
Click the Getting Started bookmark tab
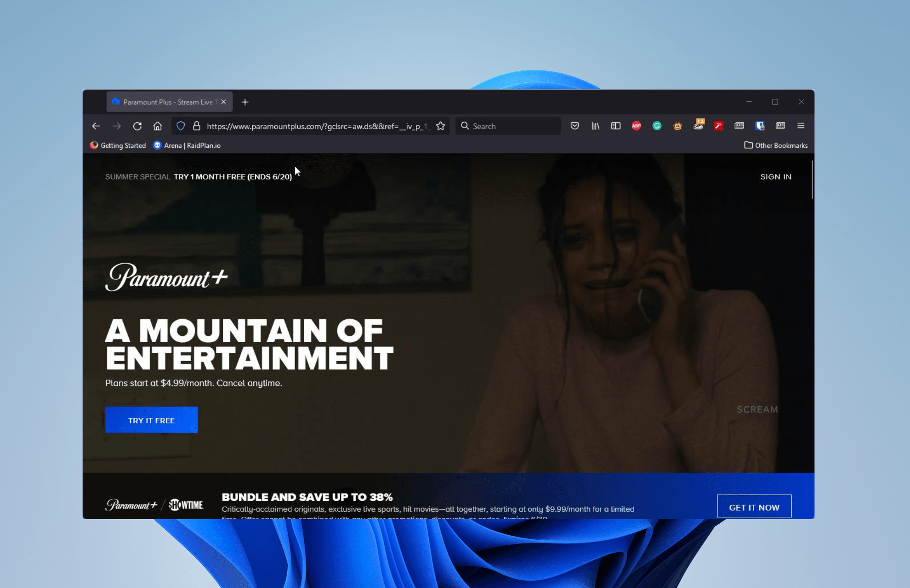tap(123, 145)
